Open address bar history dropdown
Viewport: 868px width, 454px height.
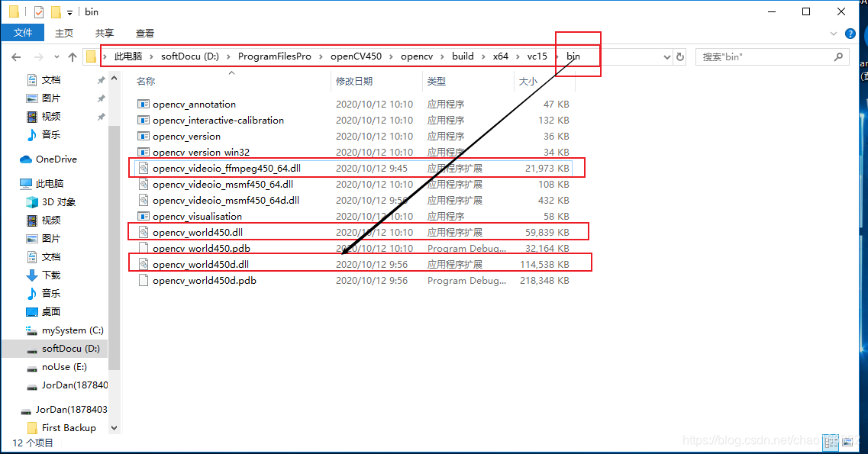[x=666, y=56]
